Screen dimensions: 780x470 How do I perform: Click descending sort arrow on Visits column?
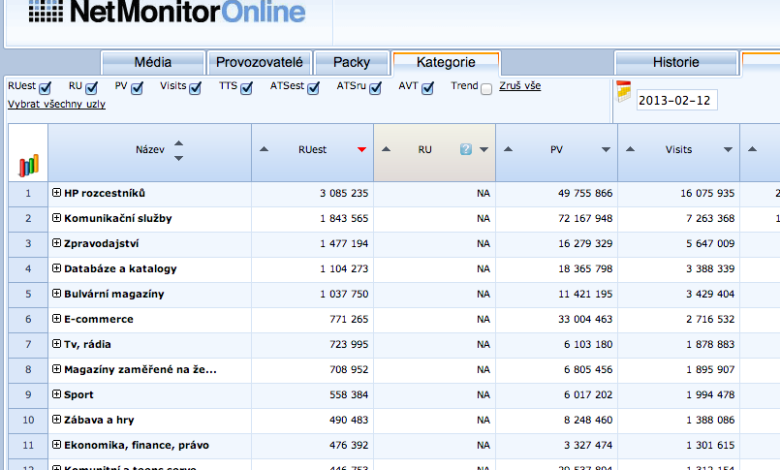coord(729,150)
